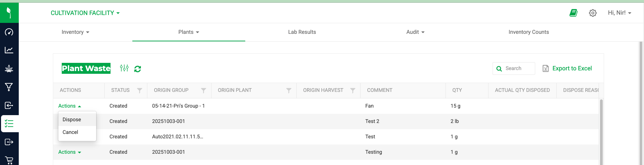
Task: Filter the Origin Group column
Action: pos(203,91)
